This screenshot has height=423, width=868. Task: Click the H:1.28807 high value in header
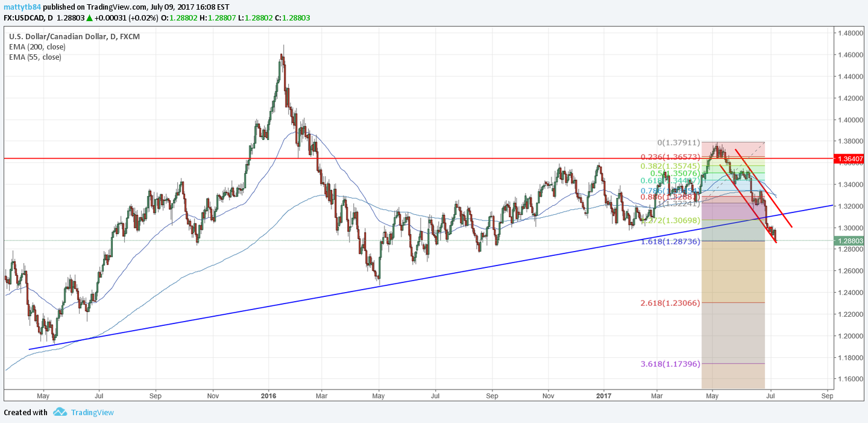click(x=217, y=18)
